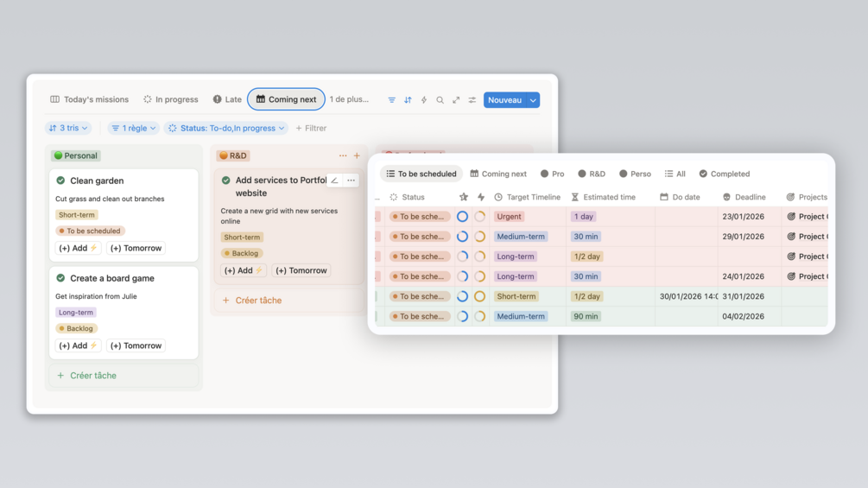
Task: Click the lightning bolt column header icon
Action: click(481, 197)
